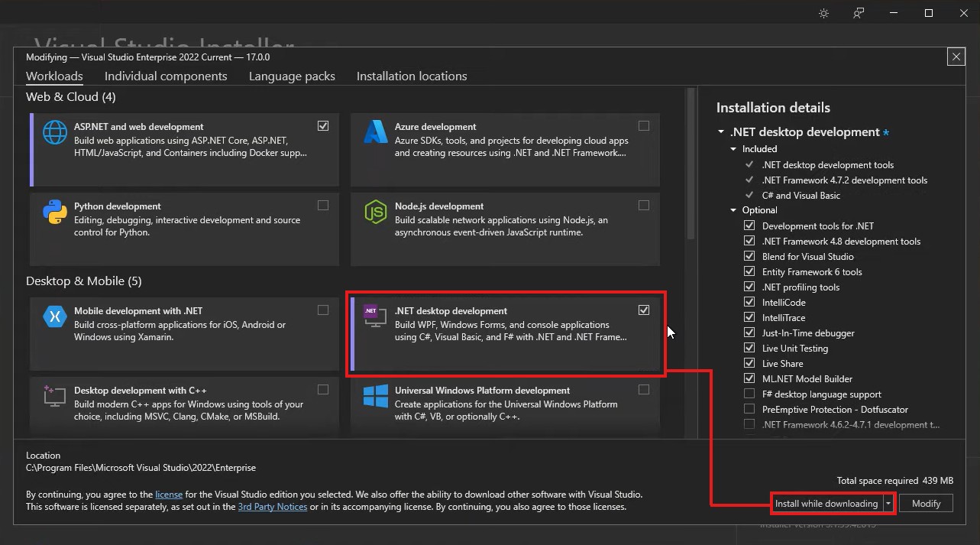Viewport: 980px width, 545px height.
Task: Enable PreEmptive Protection - Dotfuscator
Action: [x=749, y=409]
